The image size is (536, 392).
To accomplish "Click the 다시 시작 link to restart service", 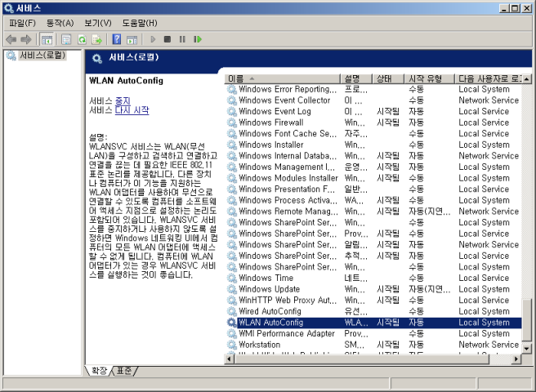I will point(132,110).
